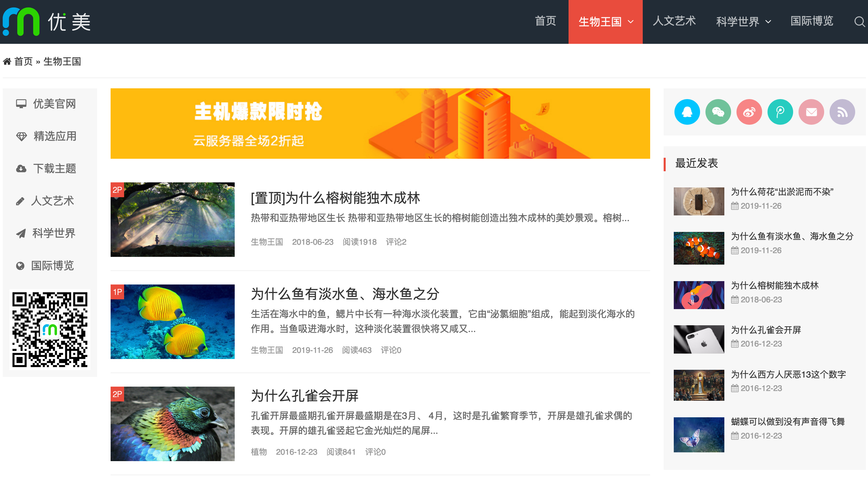Click the pencil icon beside 人文艺术
The image size is (868, 480).
tap(20, 201)
